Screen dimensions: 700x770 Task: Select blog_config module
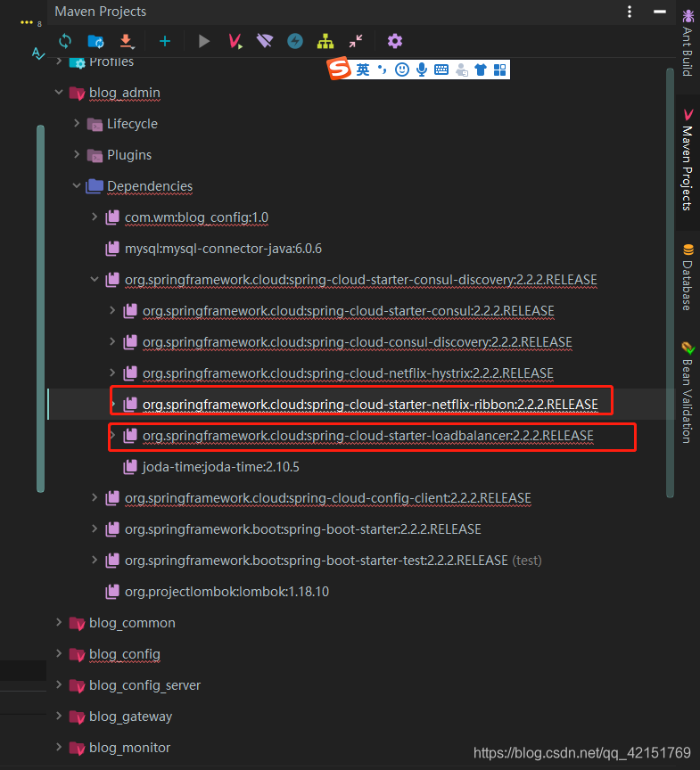pos(124,654)
